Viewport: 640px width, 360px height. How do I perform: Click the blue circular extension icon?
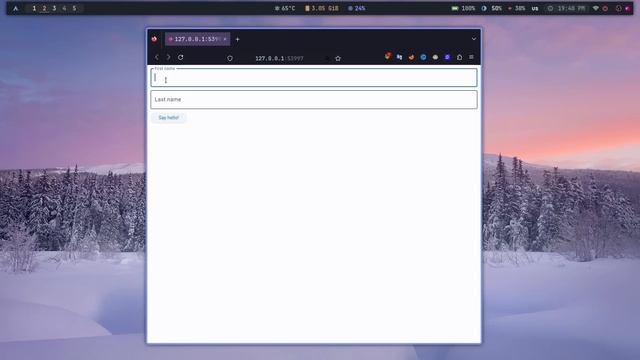click(423, 57)
